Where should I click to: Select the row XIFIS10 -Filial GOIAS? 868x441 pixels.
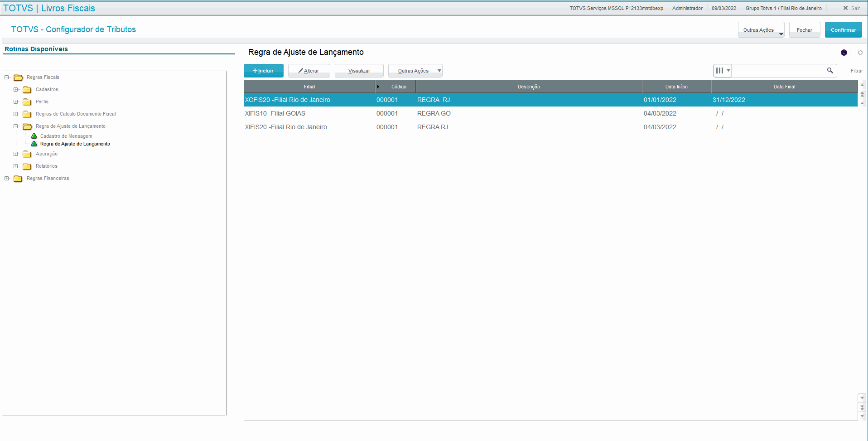tap(550, 113)
